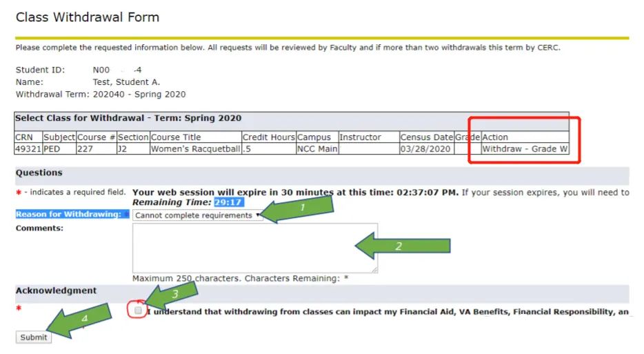Click the Class Withdrawal Form heading
This screenshot has width=644, height=354.
click(88, 17)
